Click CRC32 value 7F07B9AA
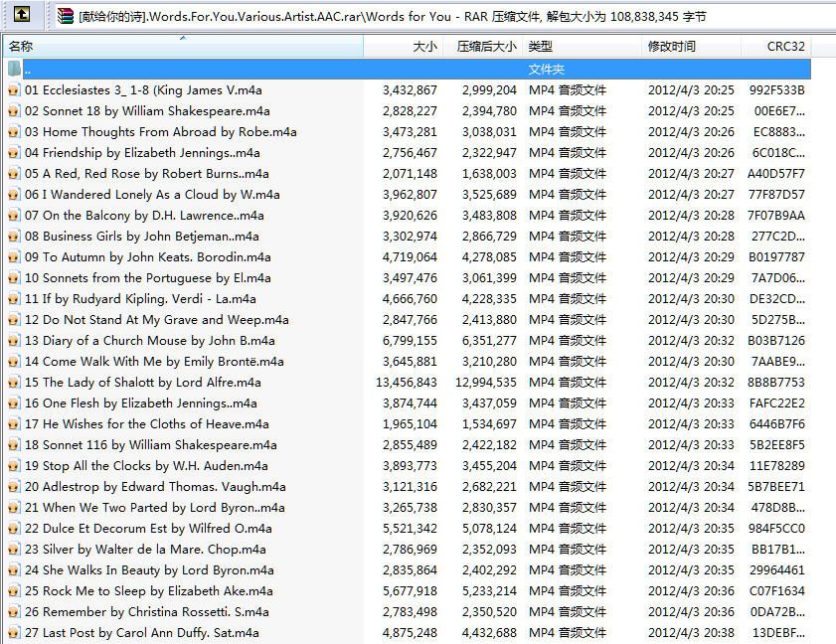836x644 pixels. coord(776,216)
